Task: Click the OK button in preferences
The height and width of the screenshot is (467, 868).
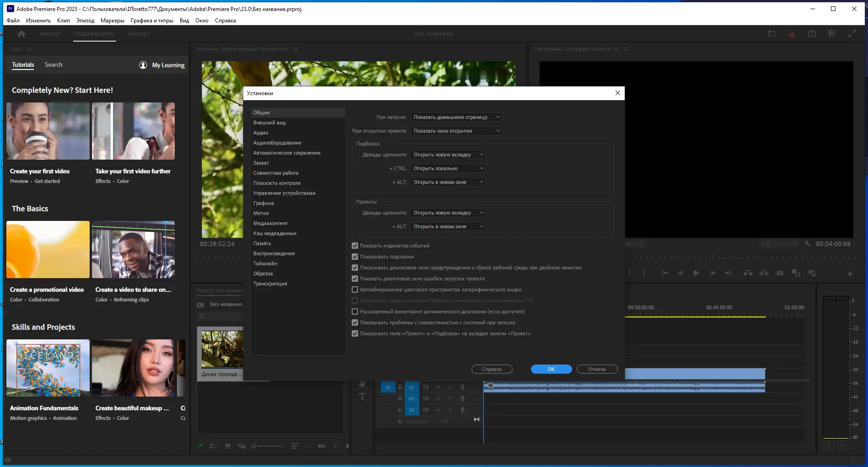Action: point(551,369)
